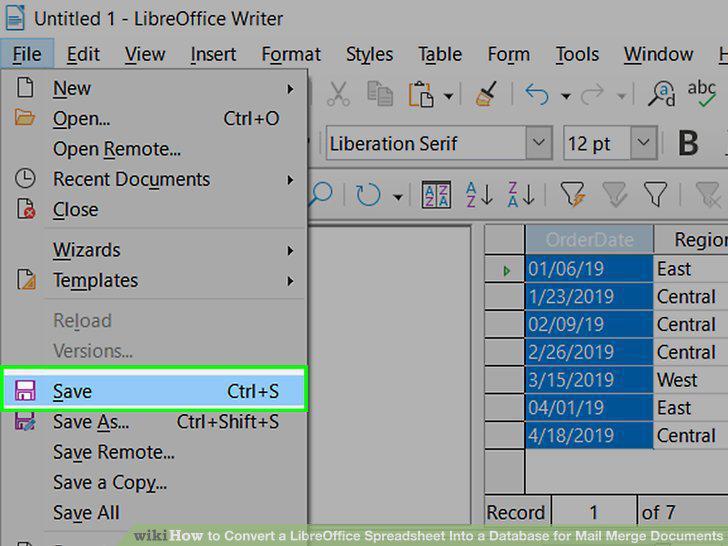
Task: Choose Save All menu entry
Action: (154, 513)
